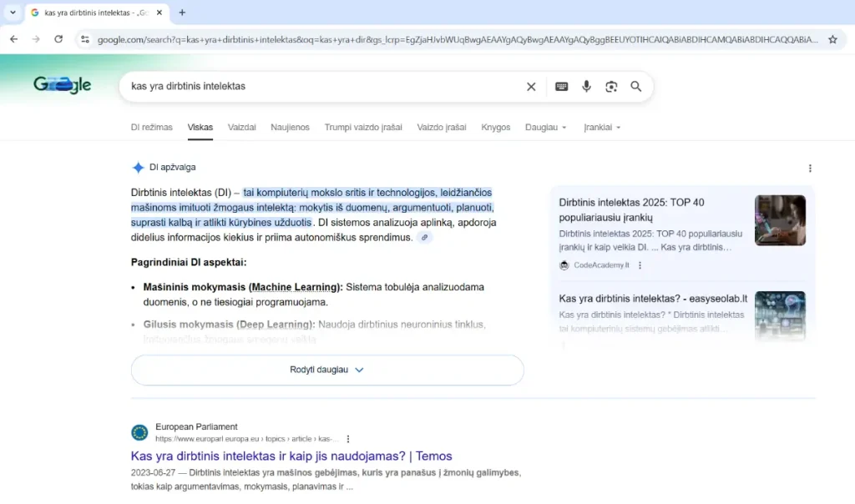Open Google Lens image search

611,87
